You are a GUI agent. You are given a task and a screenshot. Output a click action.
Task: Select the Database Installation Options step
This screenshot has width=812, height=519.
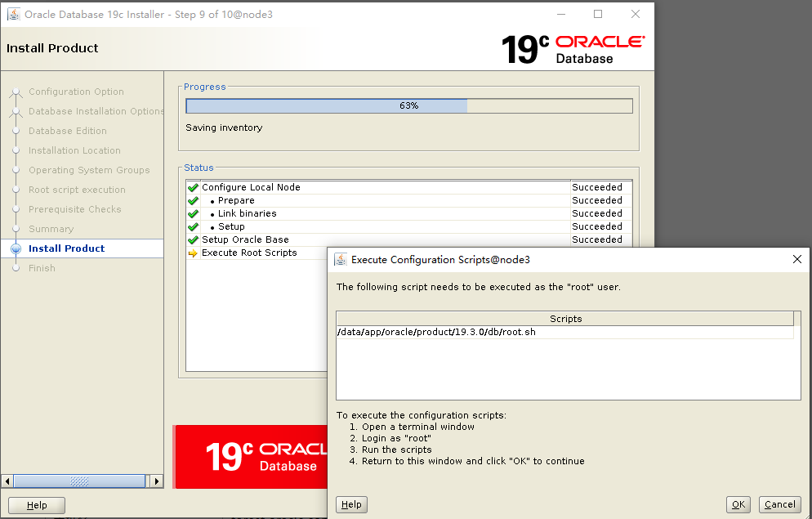click(x=96, y=111)
